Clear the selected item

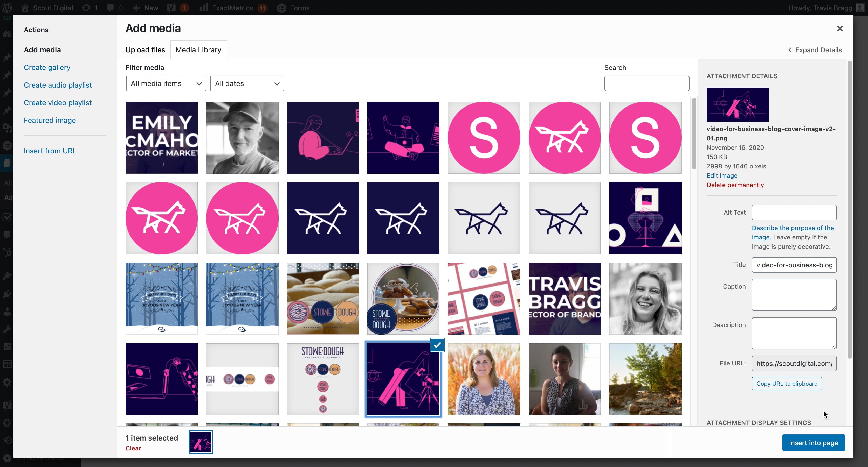(133, 448)
